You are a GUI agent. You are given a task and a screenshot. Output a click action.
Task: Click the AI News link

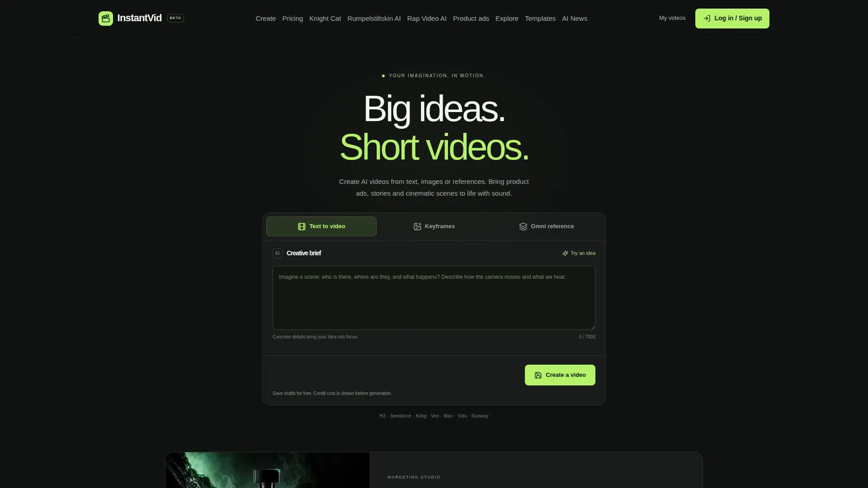click(575, 19)
